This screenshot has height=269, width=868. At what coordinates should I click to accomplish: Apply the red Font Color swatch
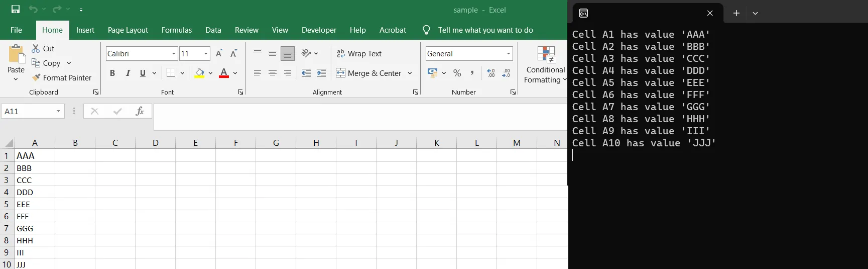click(224, 73)
